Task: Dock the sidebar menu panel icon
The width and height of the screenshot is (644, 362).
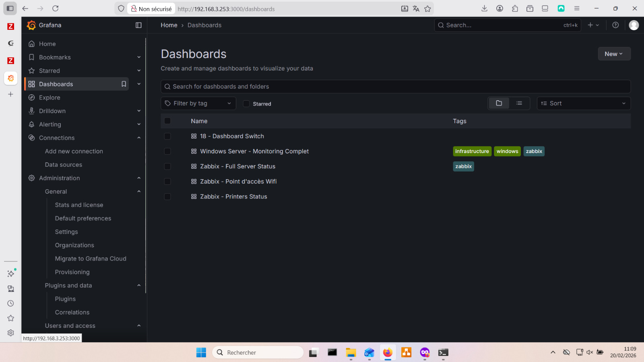Action: coord(138,25)
